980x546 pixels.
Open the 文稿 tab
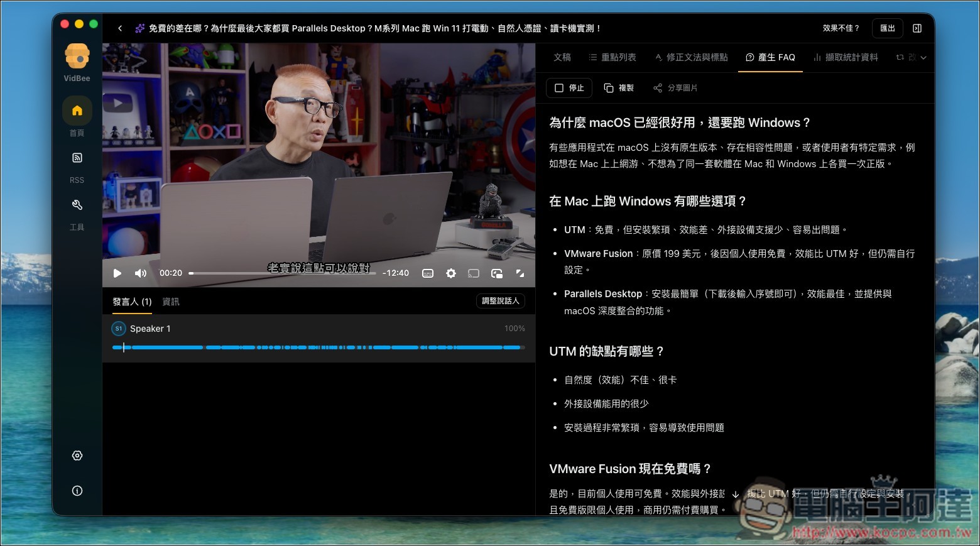562,57
